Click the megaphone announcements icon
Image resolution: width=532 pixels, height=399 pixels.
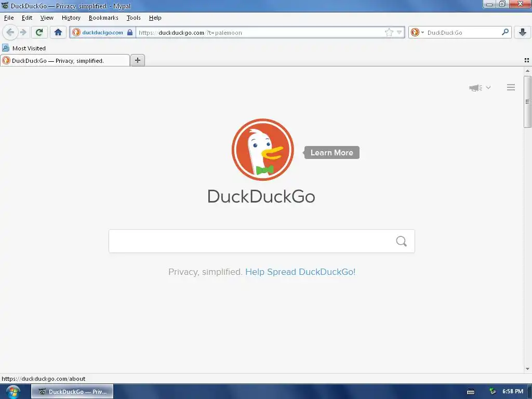pos(475,88)
